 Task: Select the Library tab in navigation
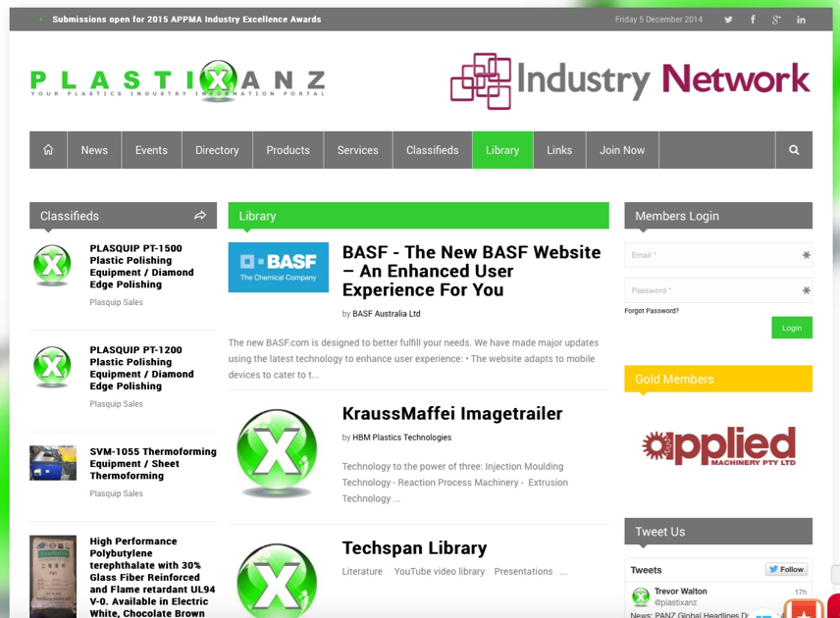pyautogui.click(x=501, y=150)
